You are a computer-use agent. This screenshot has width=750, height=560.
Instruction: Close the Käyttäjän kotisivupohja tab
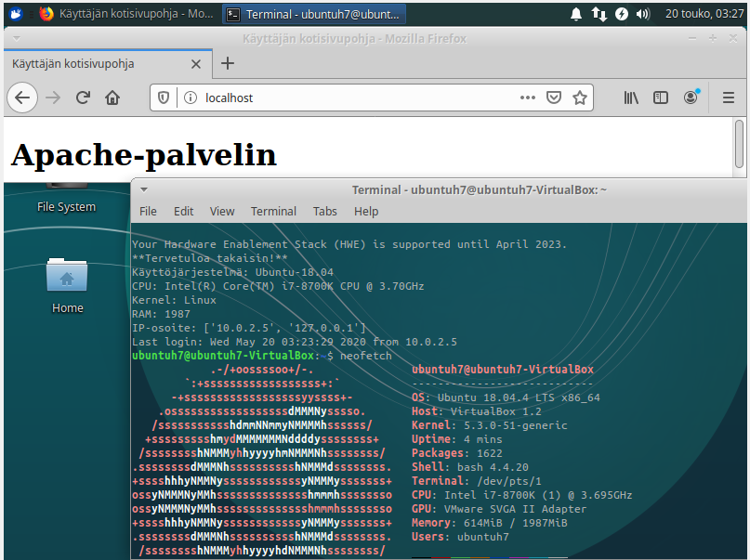click(x=196, y=64)
